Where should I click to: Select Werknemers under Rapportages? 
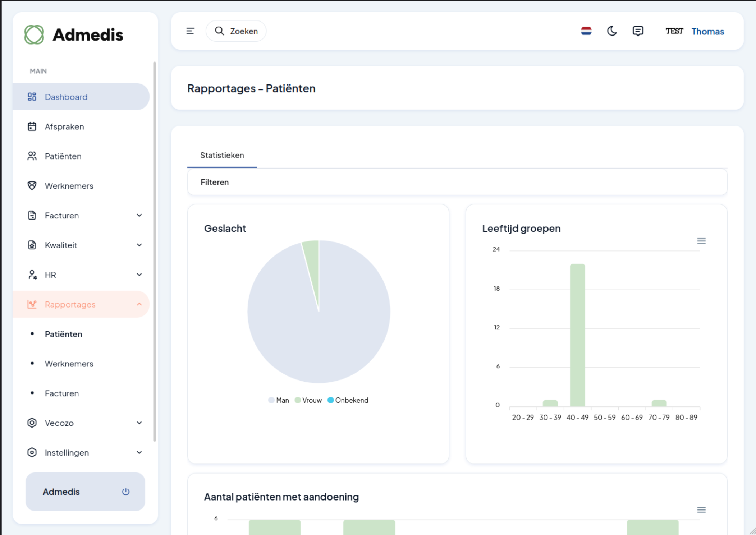tap(69, 364)
